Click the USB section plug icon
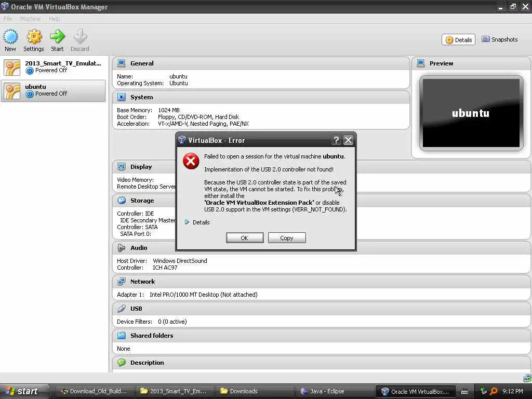Viewport: 532px width, 399px height. pos(121,309)
